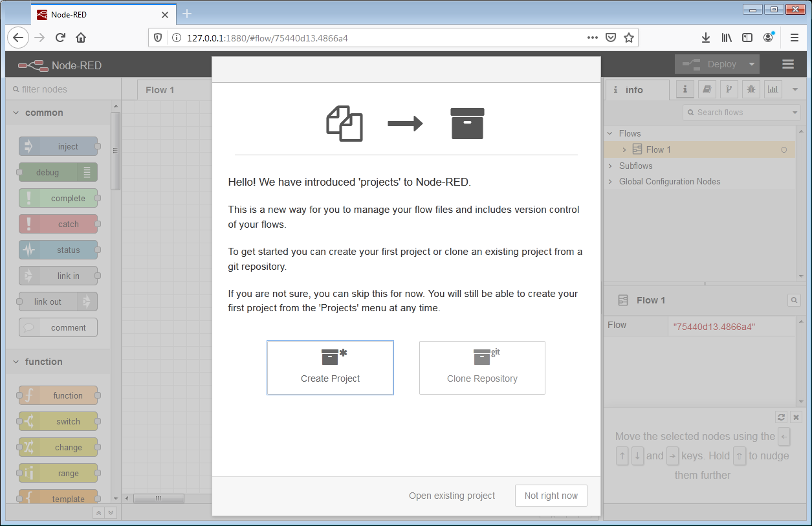Select the debug node in palette
The width and height of the screenshot is (812, 526).
(x=58, y=172)
